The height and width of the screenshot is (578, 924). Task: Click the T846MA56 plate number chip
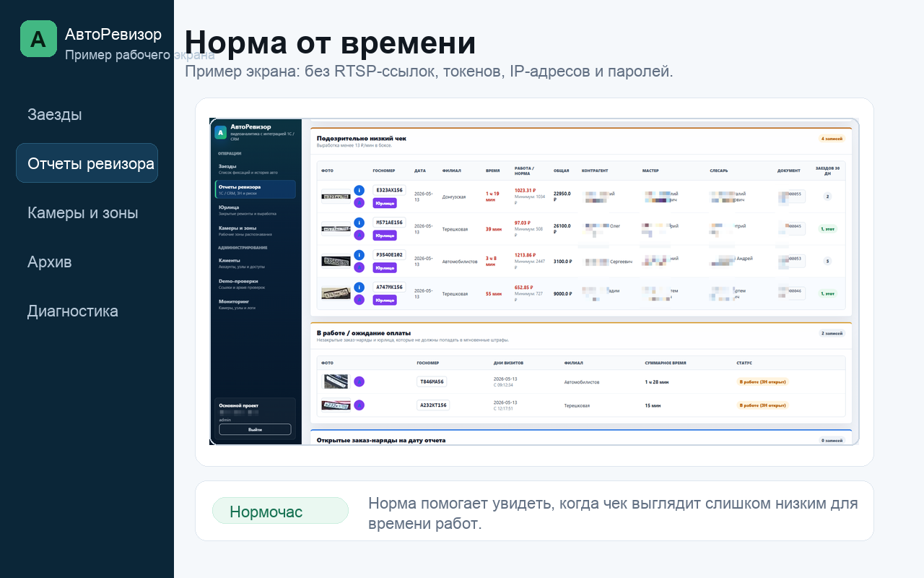(432, 381)
